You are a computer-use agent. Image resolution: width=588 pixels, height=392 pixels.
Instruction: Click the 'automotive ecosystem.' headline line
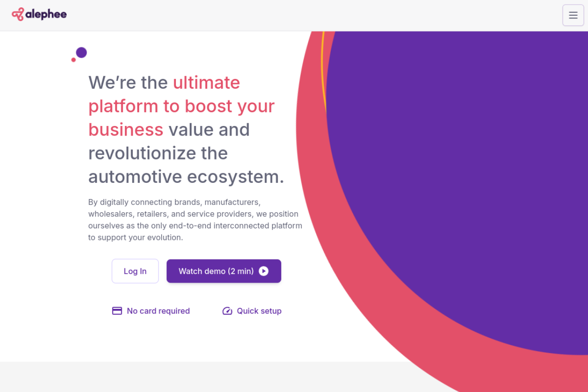pos(186,176)
